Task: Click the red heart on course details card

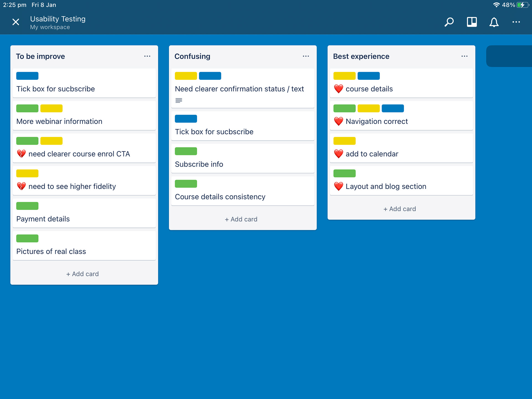Action: pos(338,89)
